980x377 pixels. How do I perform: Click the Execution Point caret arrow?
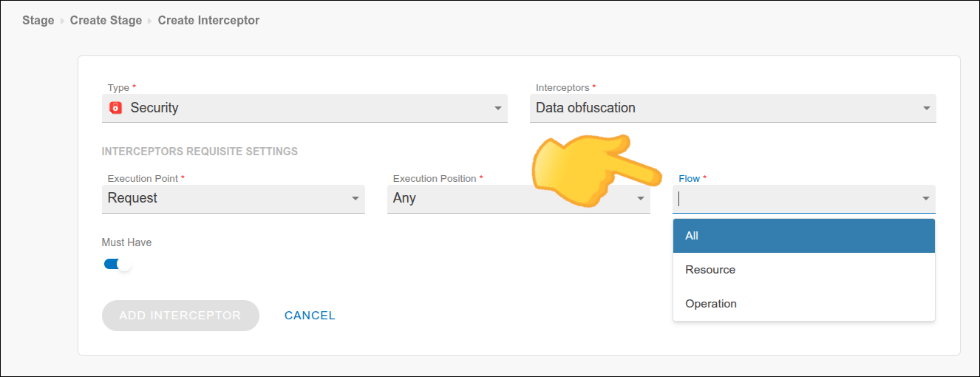pyautogui.click(x=355, y=199)
